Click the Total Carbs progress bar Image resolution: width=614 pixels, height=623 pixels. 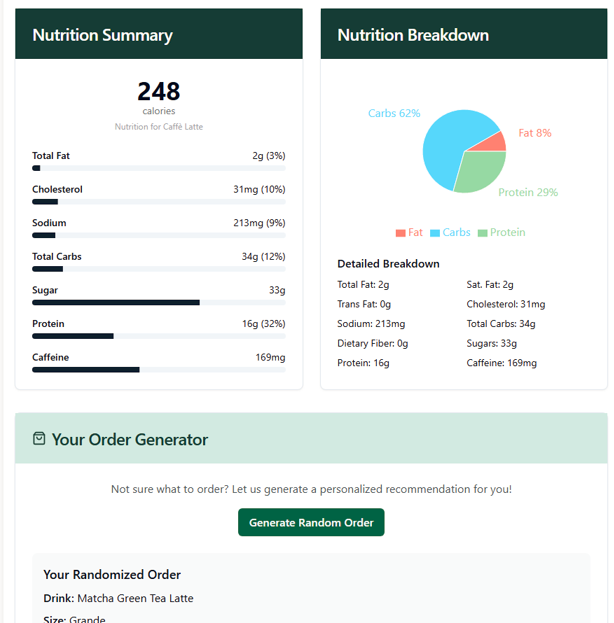point(159,269)
